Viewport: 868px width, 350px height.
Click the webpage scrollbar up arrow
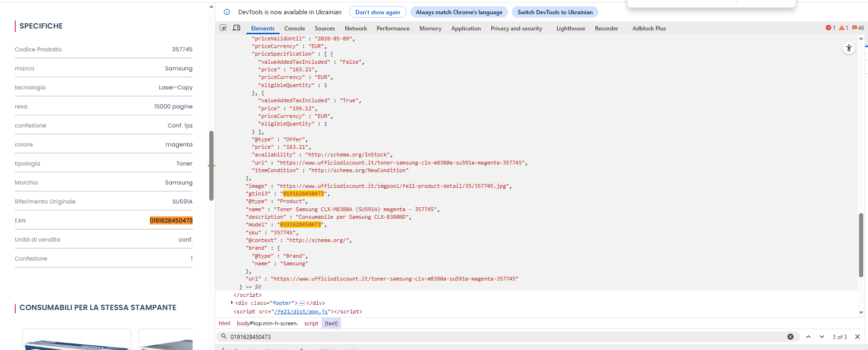pos(211,7)
